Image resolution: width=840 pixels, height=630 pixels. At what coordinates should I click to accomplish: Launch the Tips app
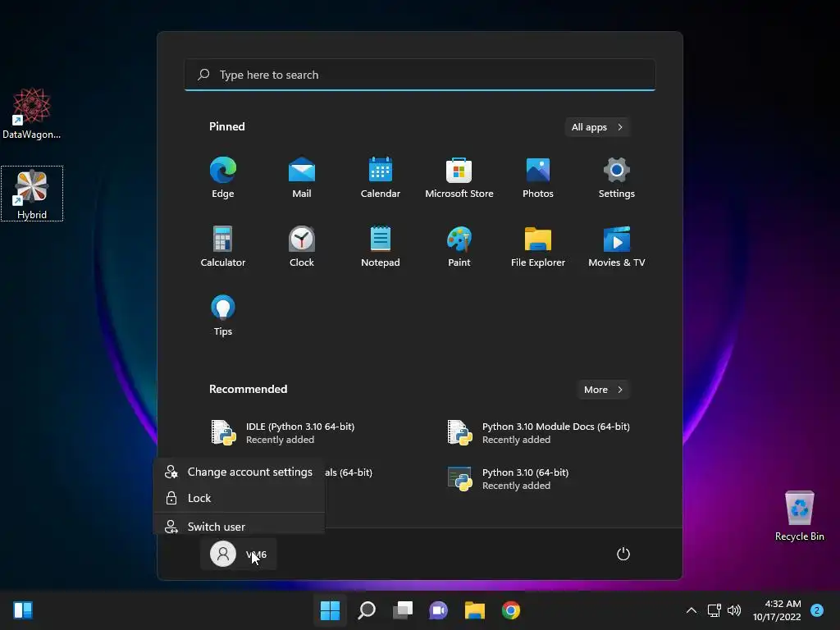[x=223, y=316]
